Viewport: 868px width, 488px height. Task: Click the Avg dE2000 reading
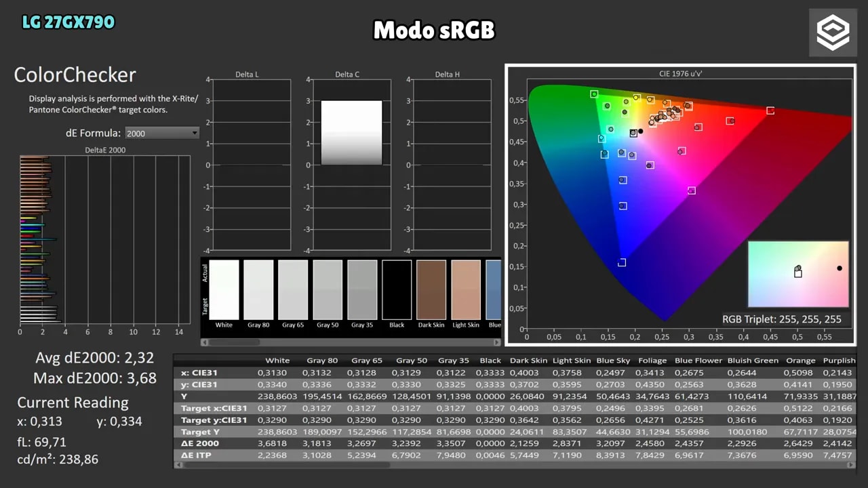[x=95, y=358]
